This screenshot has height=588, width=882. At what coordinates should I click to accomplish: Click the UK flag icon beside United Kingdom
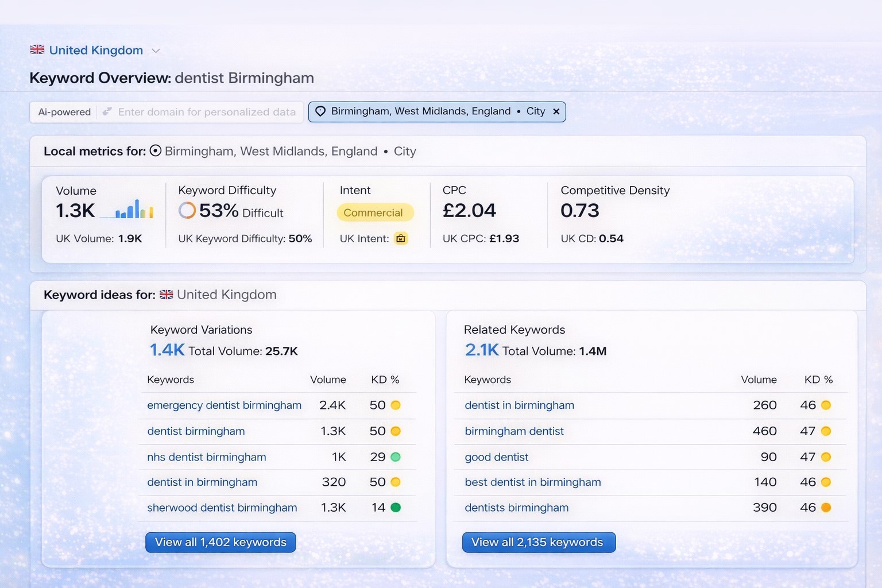point(37,50)
